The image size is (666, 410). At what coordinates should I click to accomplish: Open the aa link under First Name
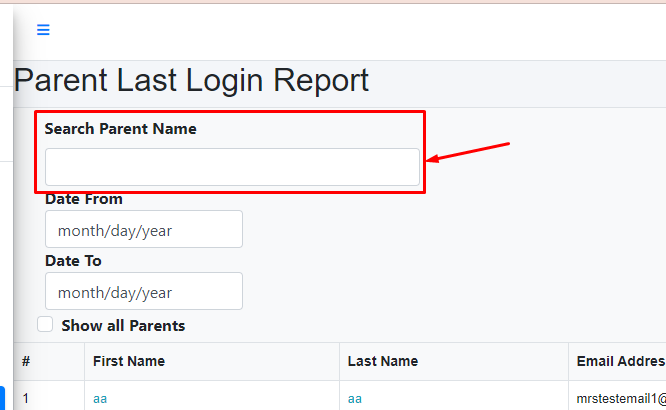point(100,399)
